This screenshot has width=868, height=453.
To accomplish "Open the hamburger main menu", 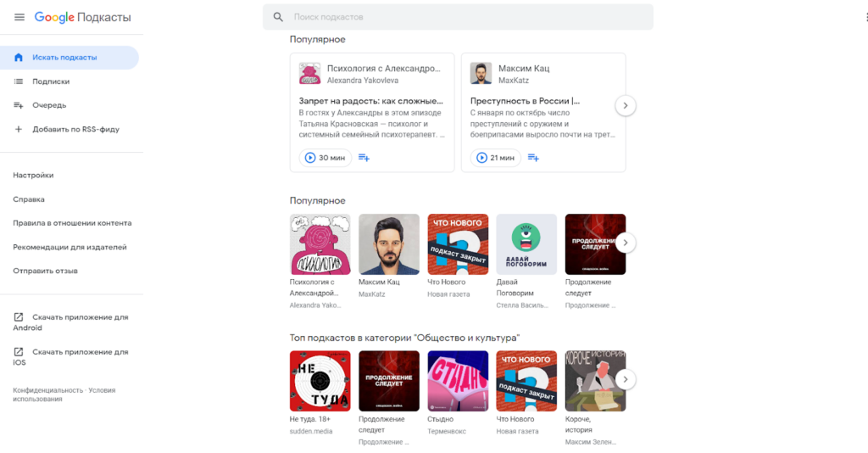I will [x=19, y=17].
